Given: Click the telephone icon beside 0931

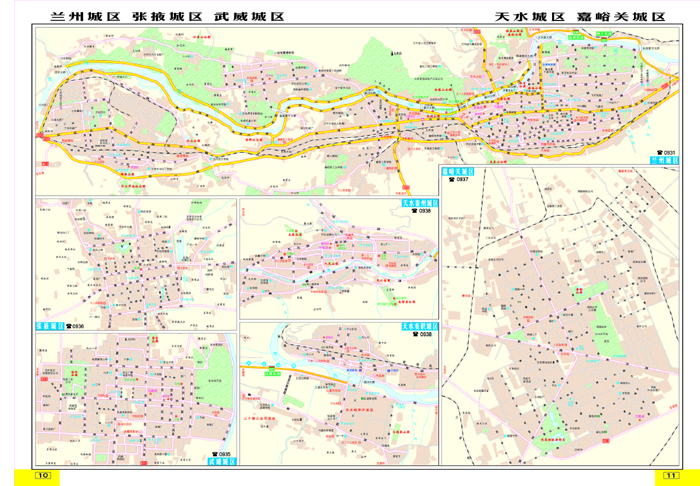Looking at the screenshot, I should 658,153.
